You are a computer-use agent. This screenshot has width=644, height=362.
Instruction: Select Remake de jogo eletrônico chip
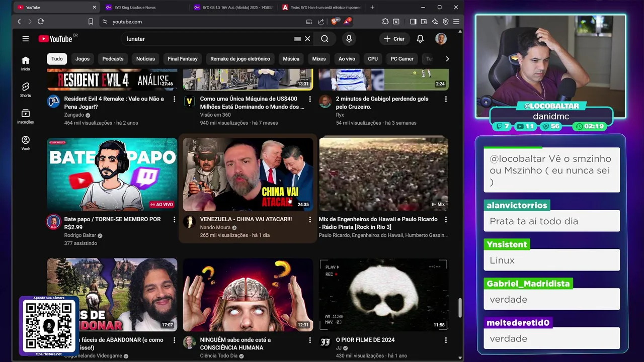pos(240,59)
